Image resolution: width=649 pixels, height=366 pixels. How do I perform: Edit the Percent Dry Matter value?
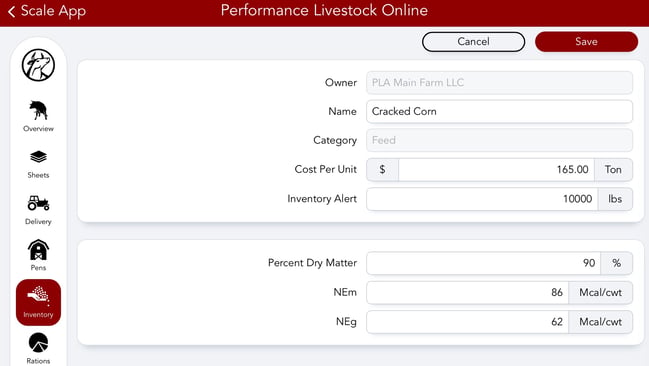[483, 263]
